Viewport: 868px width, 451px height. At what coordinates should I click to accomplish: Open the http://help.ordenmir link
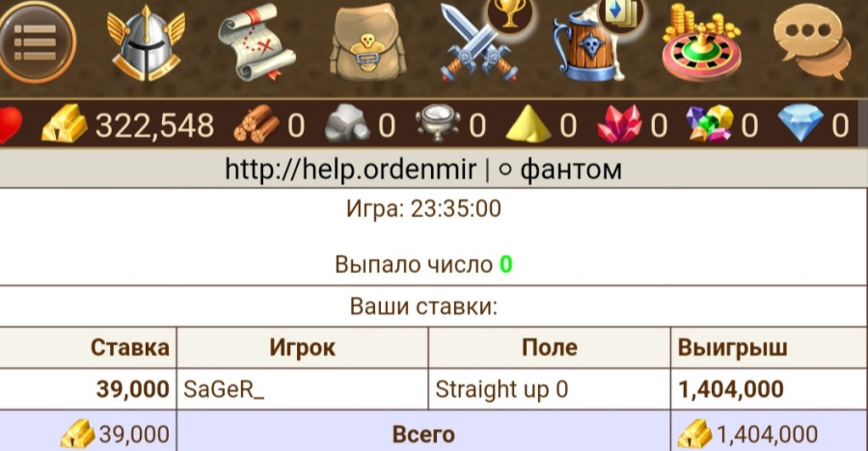350,170
